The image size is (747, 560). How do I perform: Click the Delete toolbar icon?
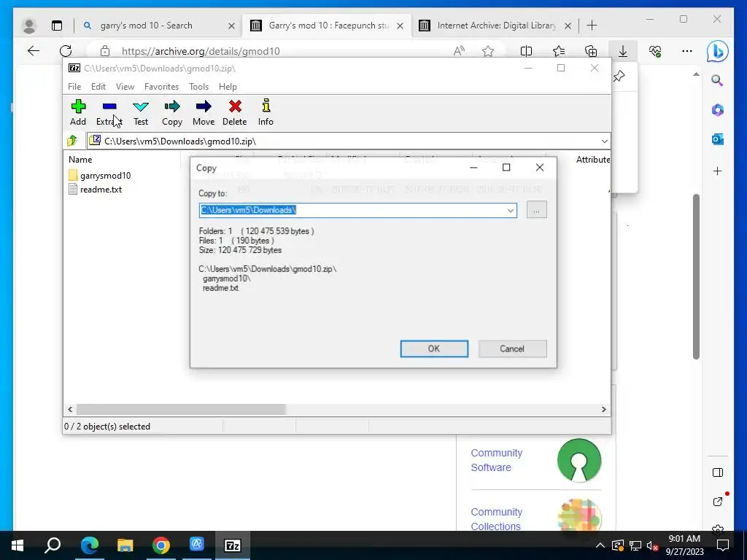point(234,113)
